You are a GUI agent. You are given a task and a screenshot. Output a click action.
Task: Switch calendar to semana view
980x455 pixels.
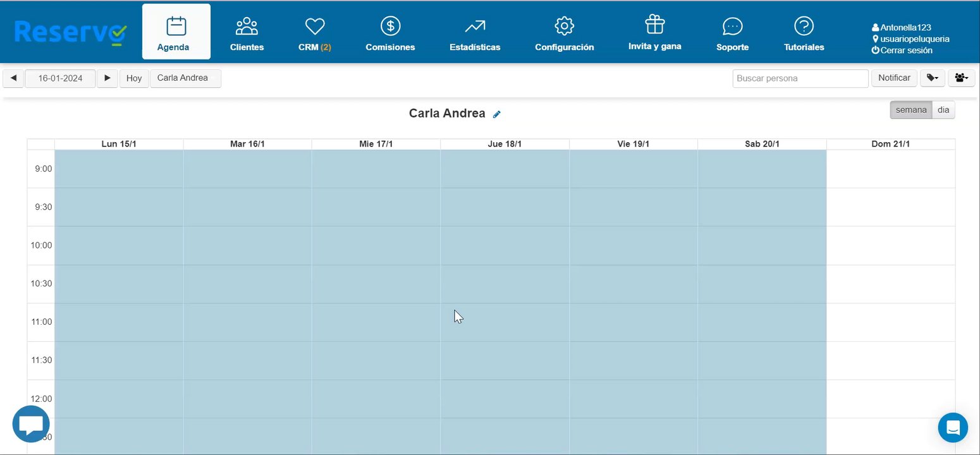(x=910, y=110)
